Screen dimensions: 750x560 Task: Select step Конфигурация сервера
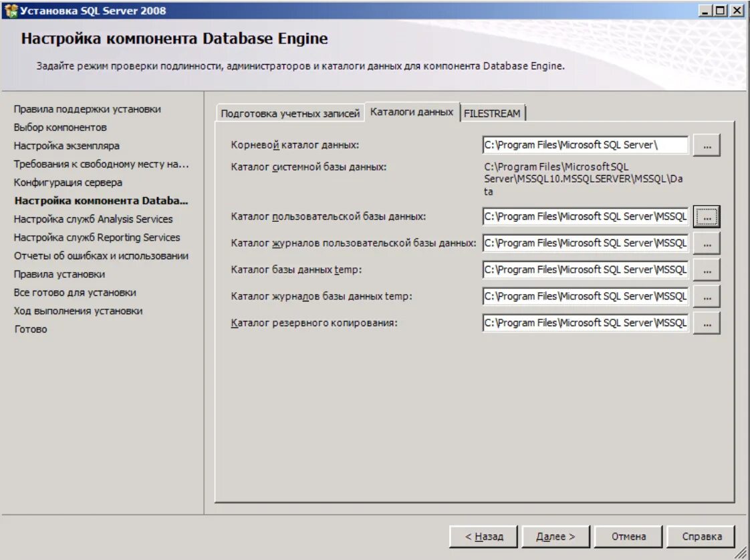pos(68,182)
